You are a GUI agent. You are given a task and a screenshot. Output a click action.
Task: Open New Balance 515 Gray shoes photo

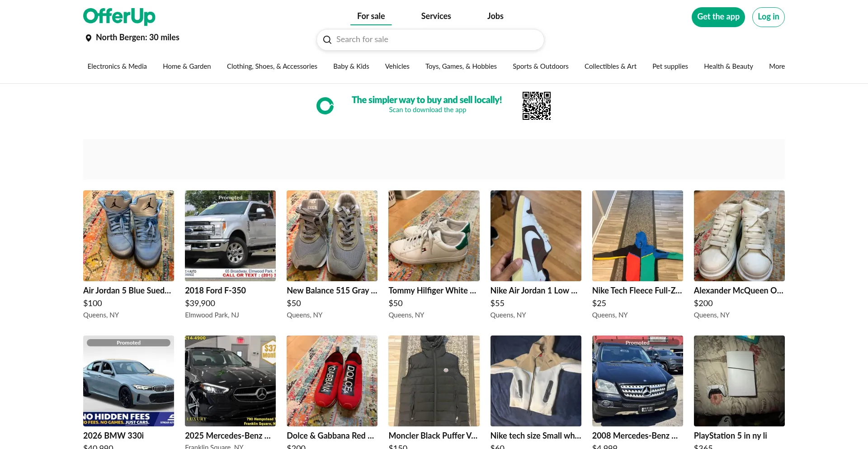[x=332, y=236]
